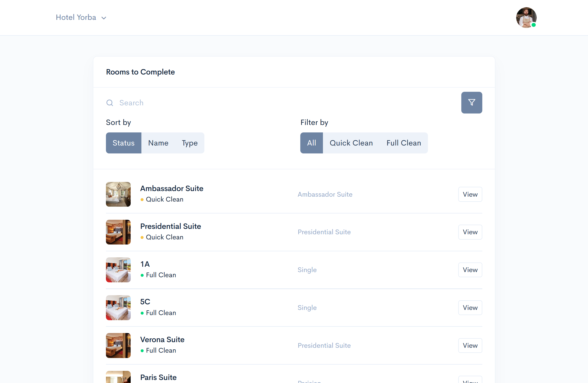Toggle the All filter selection
The image size is (588, 383).
point(311,143)
